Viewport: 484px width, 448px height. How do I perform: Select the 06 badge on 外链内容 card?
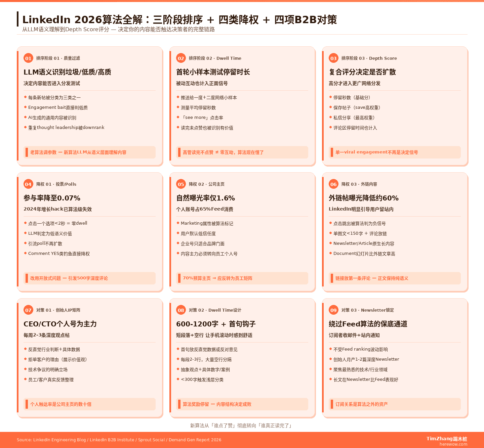point(334,184)
